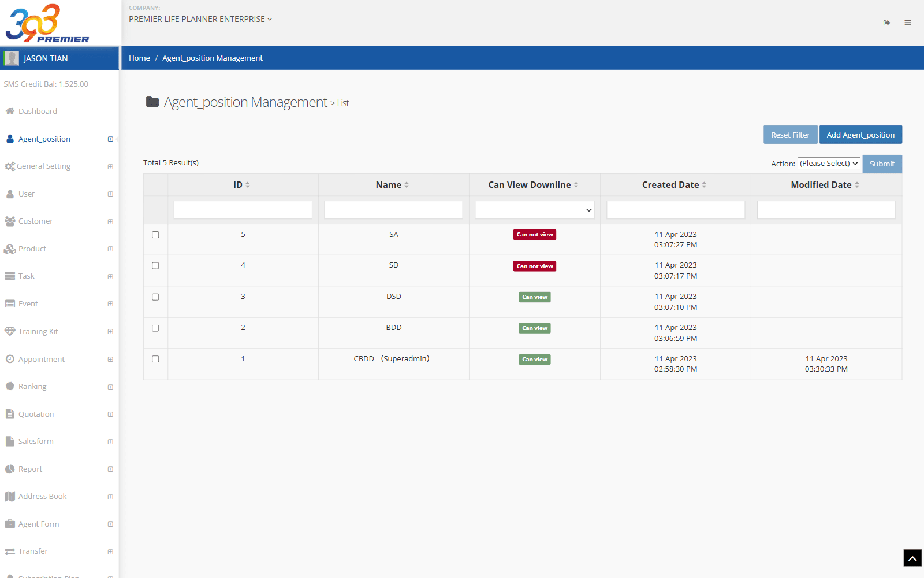Click the Training Kit diamond icon

click(10, 332)
